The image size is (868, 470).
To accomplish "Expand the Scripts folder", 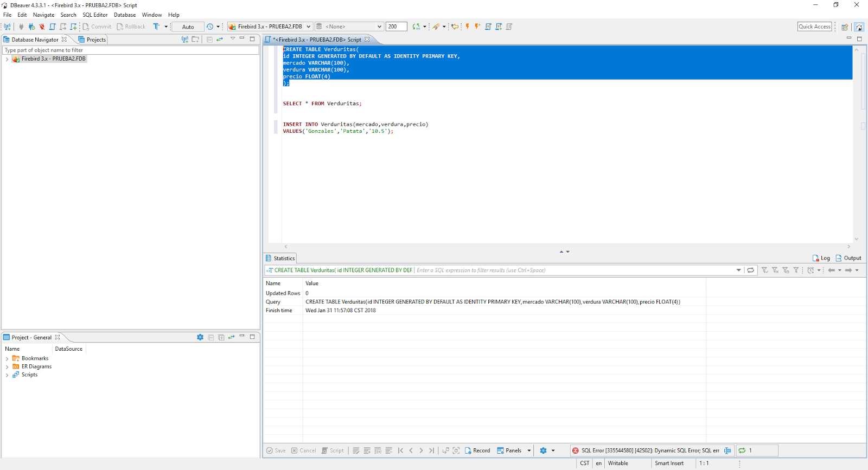I will point(7,375).
